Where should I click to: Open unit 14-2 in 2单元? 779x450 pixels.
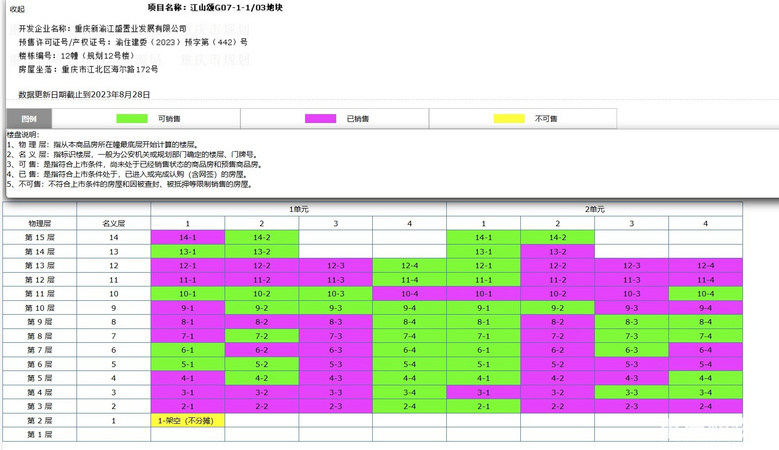coord(557,237)
